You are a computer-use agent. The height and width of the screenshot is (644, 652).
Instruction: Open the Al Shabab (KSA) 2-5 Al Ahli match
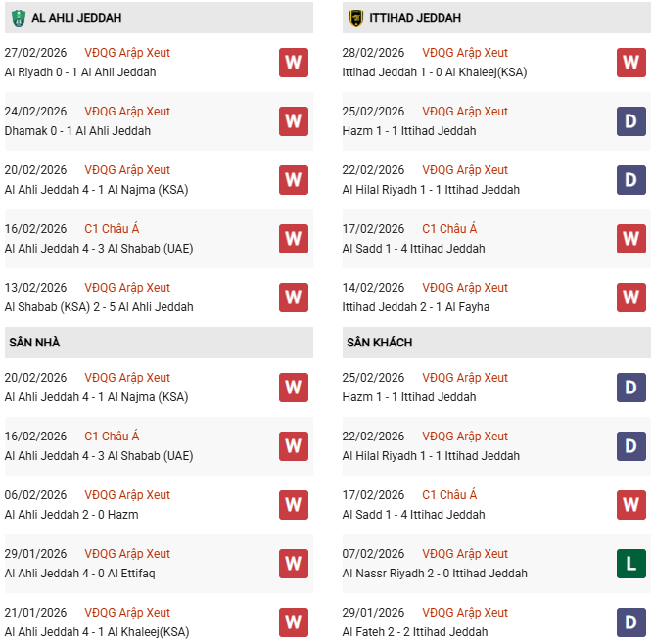[99, 307]
